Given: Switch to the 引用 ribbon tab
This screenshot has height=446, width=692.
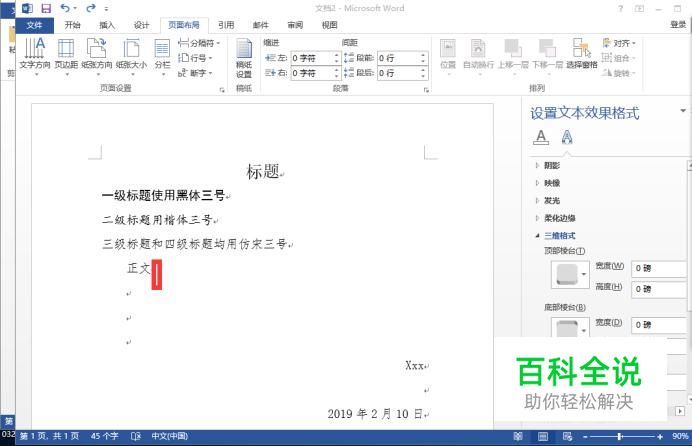Looking at the screenshot, I should (x=226, y=25).
